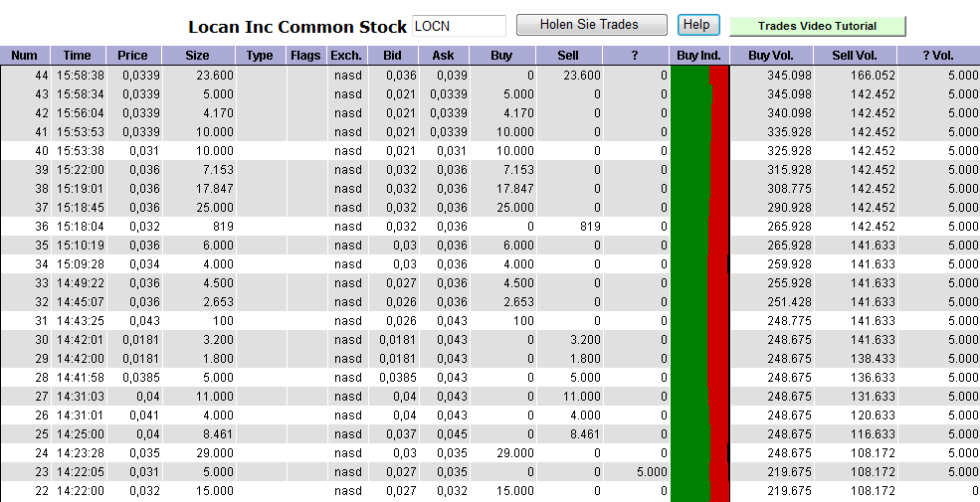Viewport: 980px width, 502px height.
Task: Click the Buy Vol. column header
Action: (772, 56)
